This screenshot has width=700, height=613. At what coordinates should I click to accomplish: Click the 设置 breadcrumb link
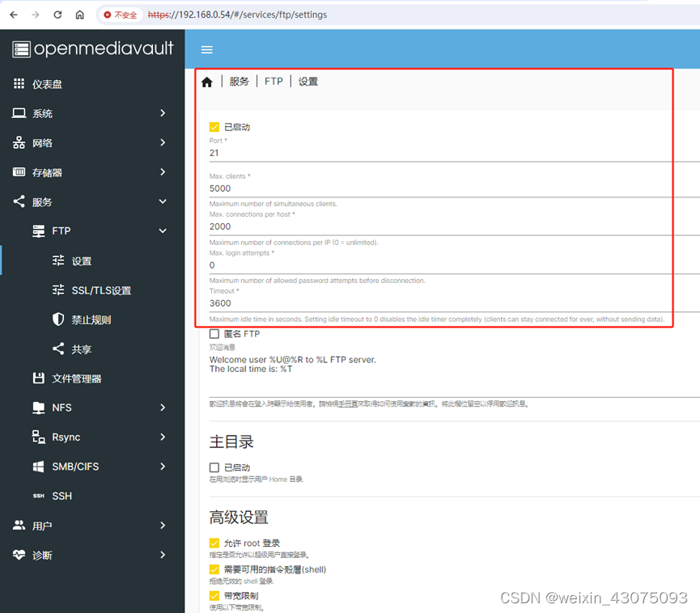[x=308, y=82]
